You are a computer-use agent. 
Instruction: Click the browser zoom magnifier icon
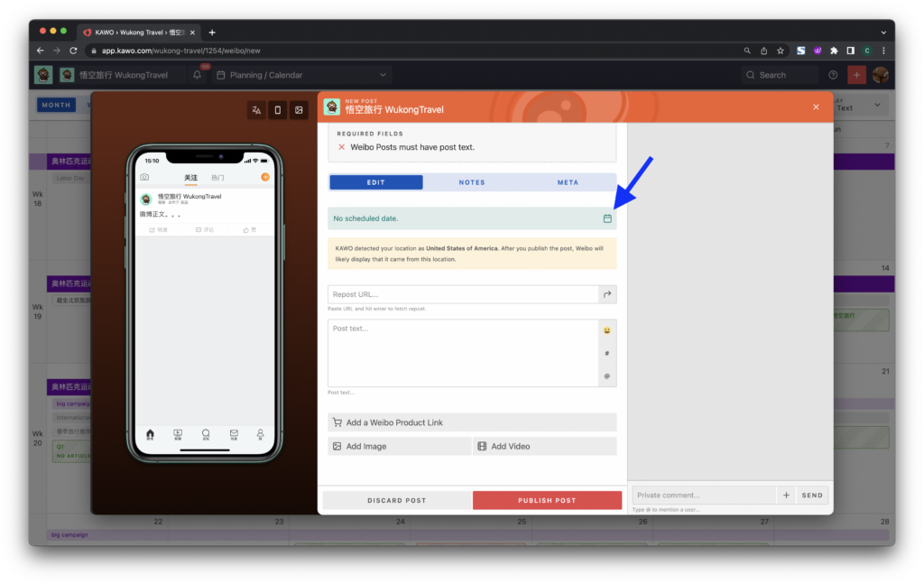tap(747, 51)
